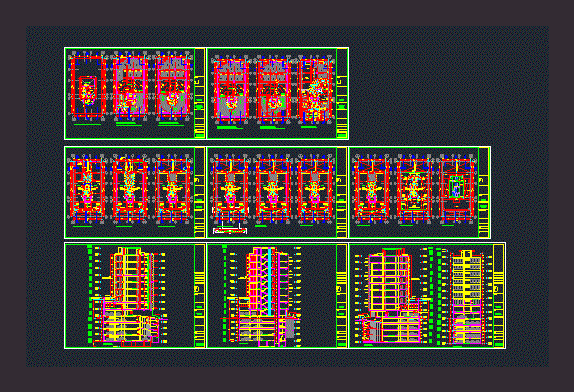The image size is (574, 392).
Task: Pick the first floor plan in the top-right sheet
Action: coord(231,90)
